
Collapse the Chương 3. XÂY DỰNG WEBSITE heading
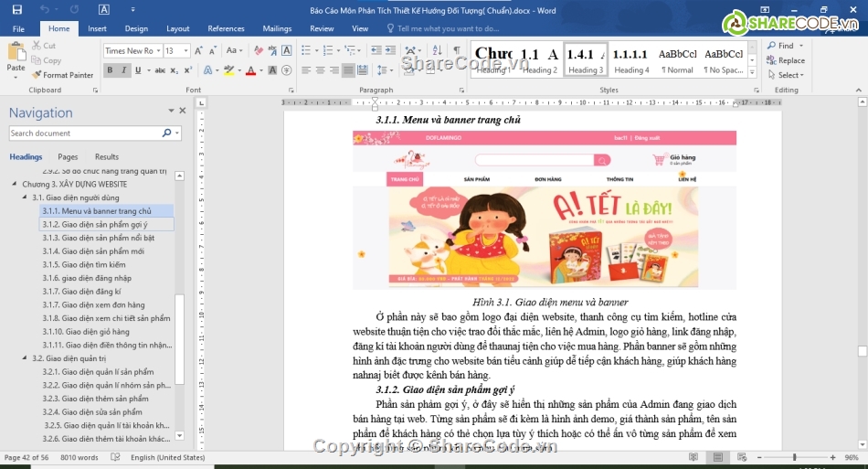14,184
